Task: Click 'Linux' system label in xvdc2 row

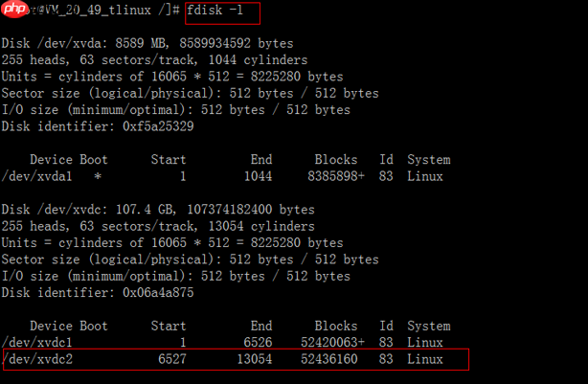Action: (425, 359)
